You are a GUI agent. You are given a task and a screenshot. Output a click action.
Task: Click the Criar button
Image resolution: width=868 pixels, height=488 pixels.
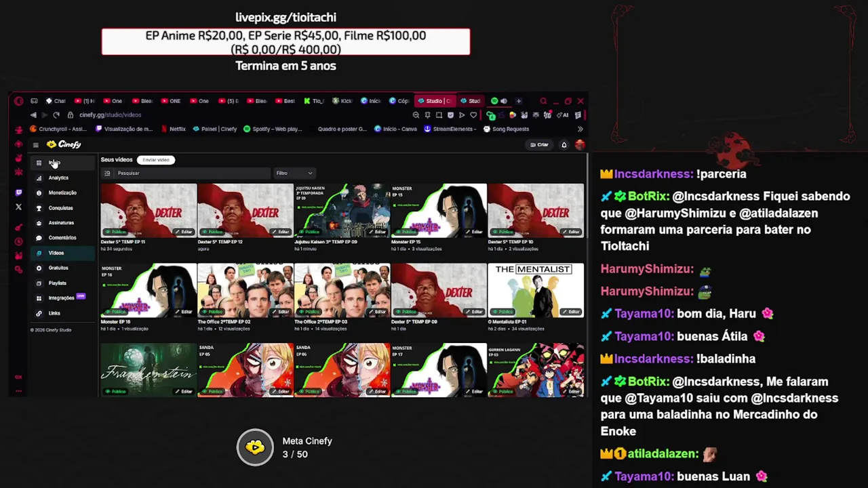click(x=540, y=145)
